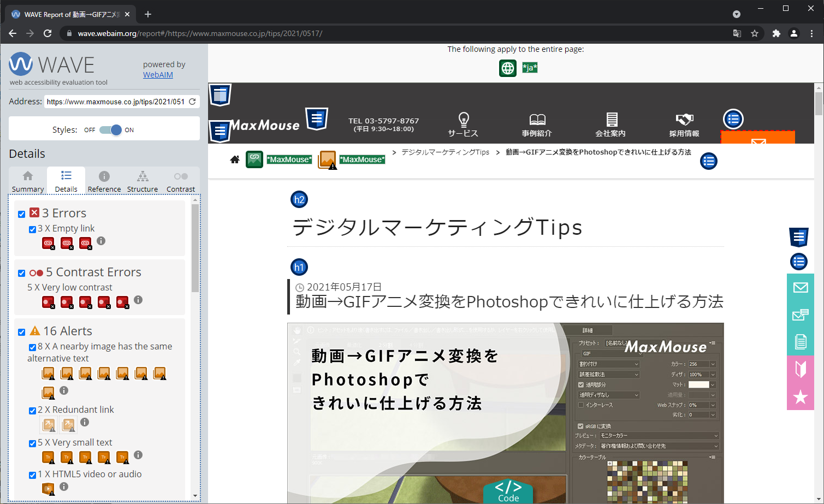Open the Google Translate icon in address bar
This screenshot has width=824, height=504.
point(737,33)
